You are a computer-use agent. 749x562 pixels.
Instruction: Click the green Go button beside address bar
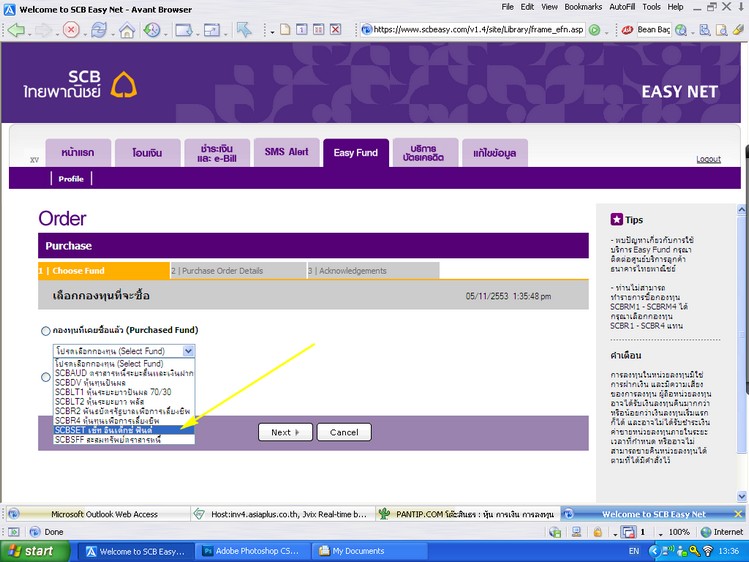(594, 30)
